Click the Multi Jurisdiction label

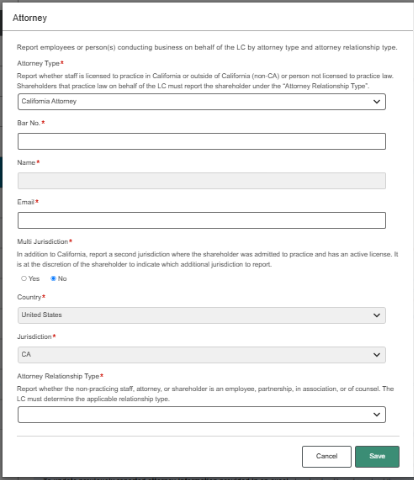click(43, 242)
